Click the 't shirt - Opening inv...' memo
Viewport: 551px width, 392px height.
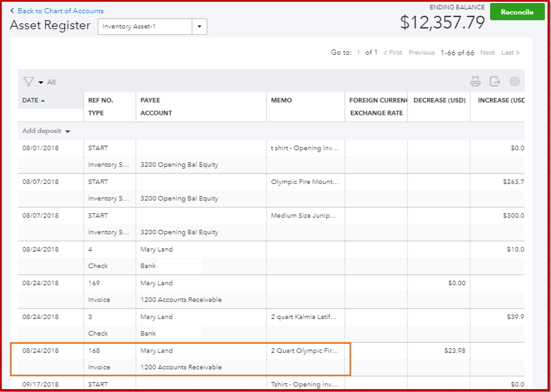click(305, 148)
